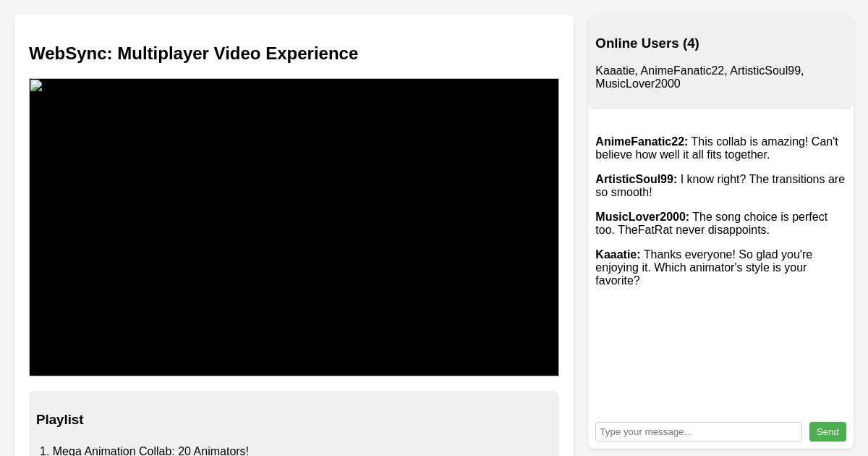Click the message input field
Screen dimensions: 868x456
click(x=699, y=431)
